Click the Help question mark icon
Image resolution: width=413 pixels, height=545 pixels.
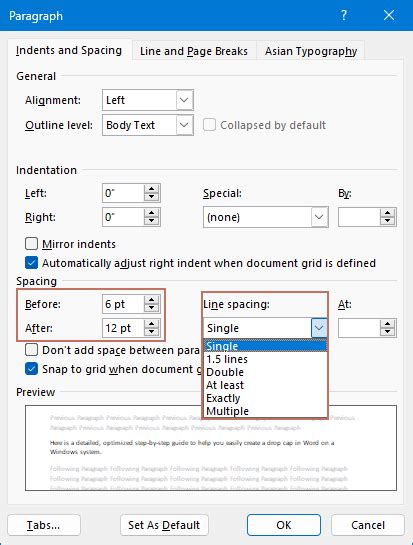(343, 15)
